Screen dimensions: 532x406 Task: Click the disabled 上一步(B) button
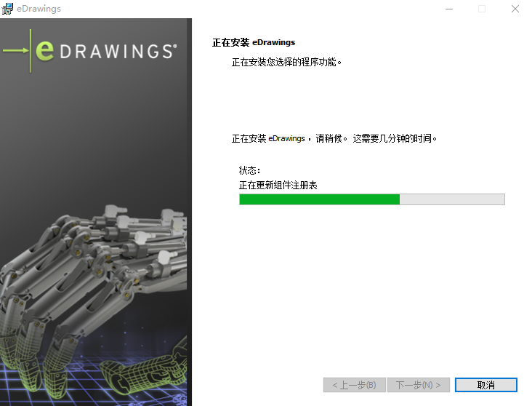(x=354, y=385)
